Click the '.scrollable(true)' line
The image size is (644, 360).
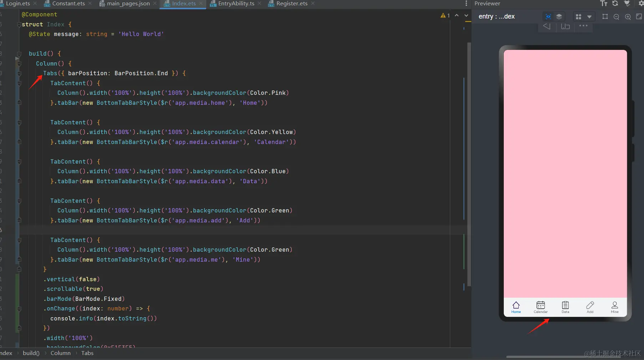pos(73,289)
